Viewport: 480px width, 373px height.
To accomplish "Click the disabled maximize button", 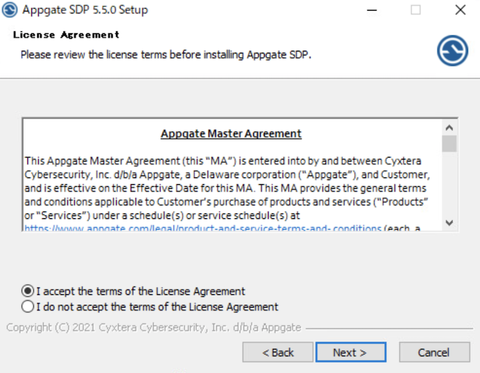I will pyautogui.click(x=415, y=10).
